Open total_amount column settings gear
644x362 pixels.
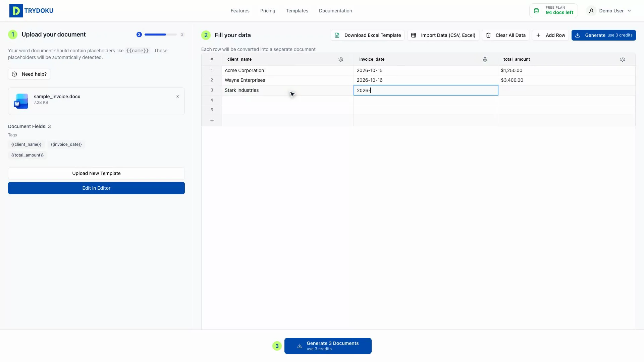click(x=623, y=59)
